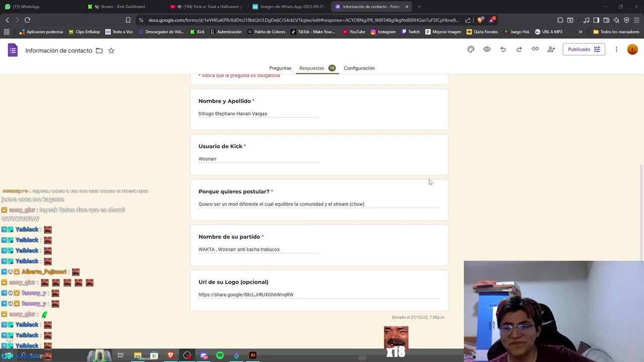This screenshot has width=644, height=362.
Task: Open the Configuración tab
Action: pos(359,68)
